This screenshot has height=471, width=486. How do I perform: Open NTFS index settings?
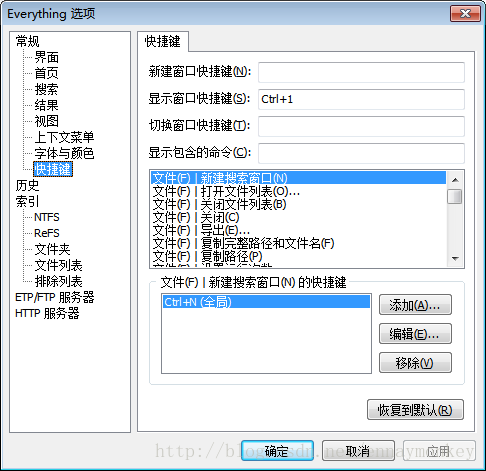tap(47, 217)
